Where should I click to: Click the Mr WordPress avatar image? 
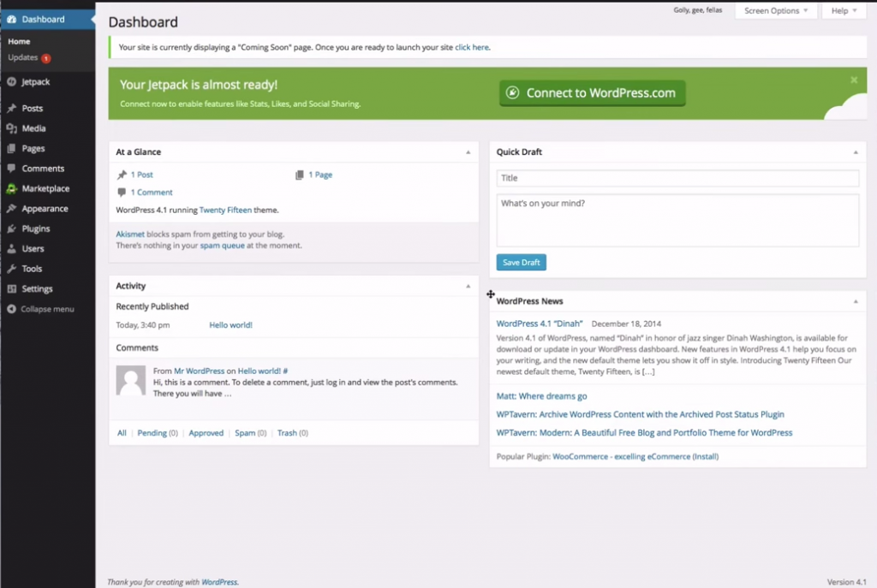click(x=130, y=380)
